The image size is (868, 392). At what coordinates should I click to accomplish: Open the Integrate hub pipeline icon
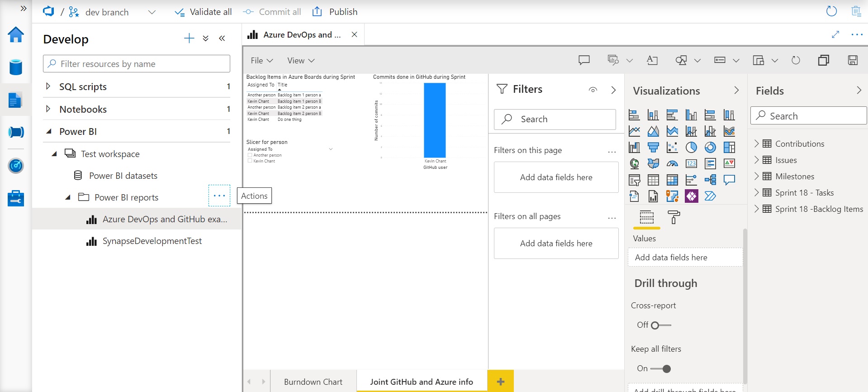16,132
